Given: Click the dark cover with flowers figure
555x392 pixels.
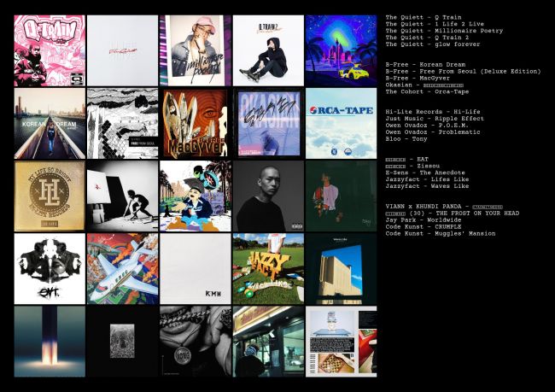Looking at the screenshot, I should [342, 196].
